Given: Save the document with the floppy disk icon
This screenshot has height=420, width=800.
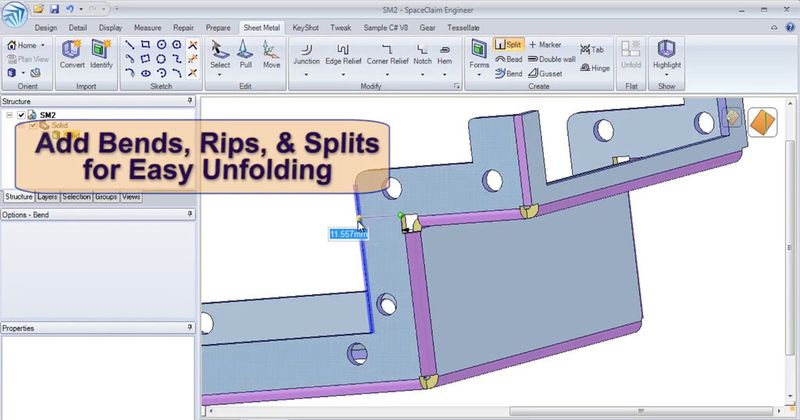Looking at the screenshot, I should [x=54, y=9].
